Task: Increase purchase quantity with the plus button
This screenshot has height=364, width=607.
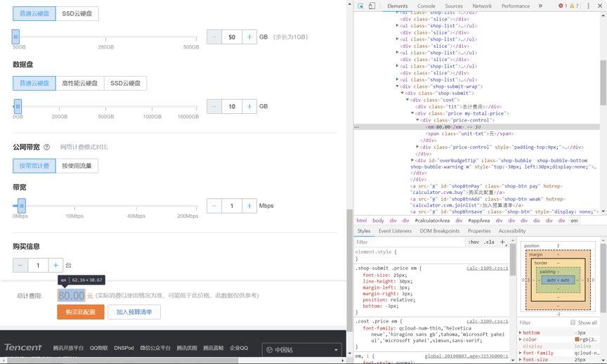Action: [x=56, y=266]
